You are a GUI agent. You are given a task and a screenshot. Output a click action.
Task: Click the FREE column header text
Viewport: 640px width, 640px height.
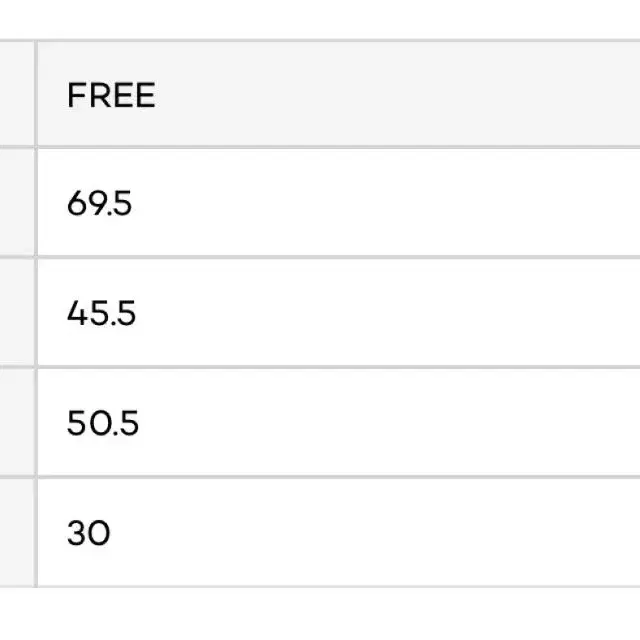click(x=111, y=95)
